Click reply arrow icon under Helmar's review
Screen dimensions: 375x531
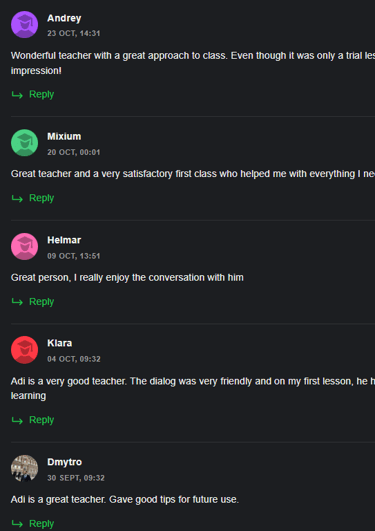pos(17,302)
